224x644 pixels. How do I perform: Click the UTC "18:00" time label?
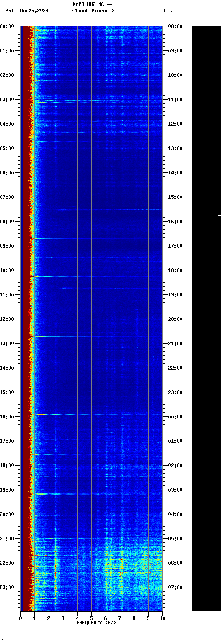point(175,270)
